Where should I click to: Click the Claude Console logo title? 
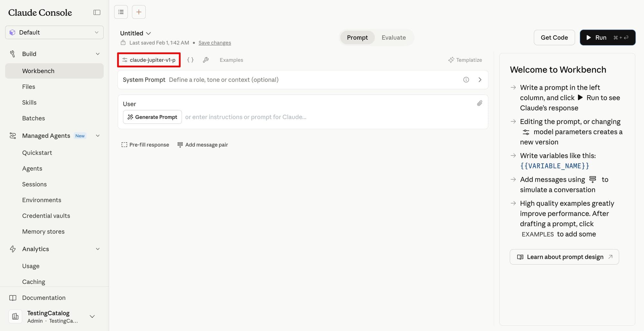coord(40,12)
